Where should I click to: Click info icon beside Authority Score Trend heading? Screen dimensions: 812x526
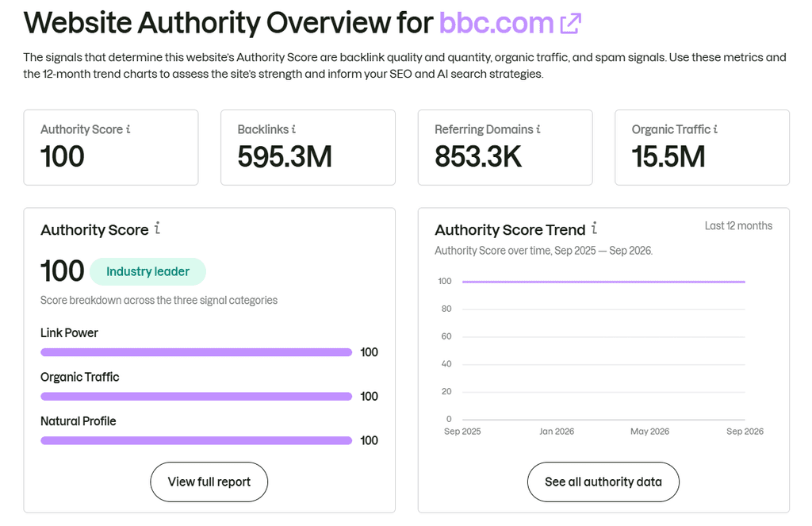(594, 228)
